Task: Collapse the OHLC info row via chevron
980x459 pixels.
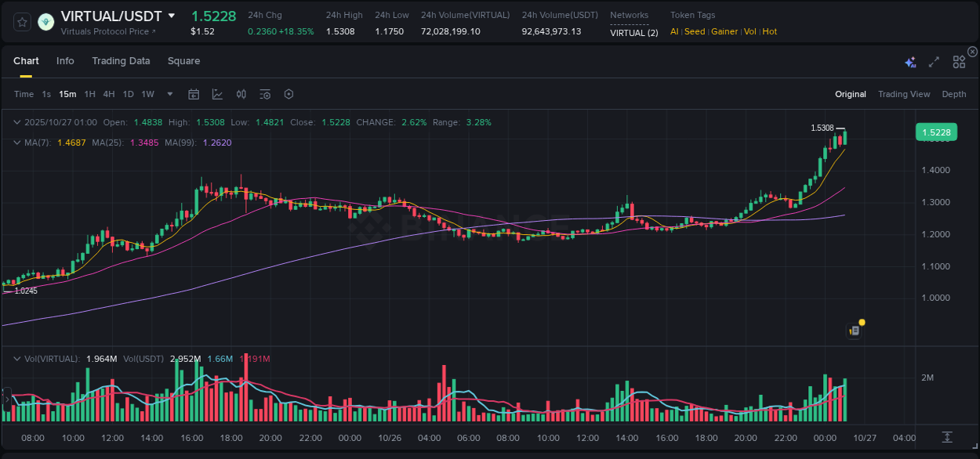Action: (16, 122)
